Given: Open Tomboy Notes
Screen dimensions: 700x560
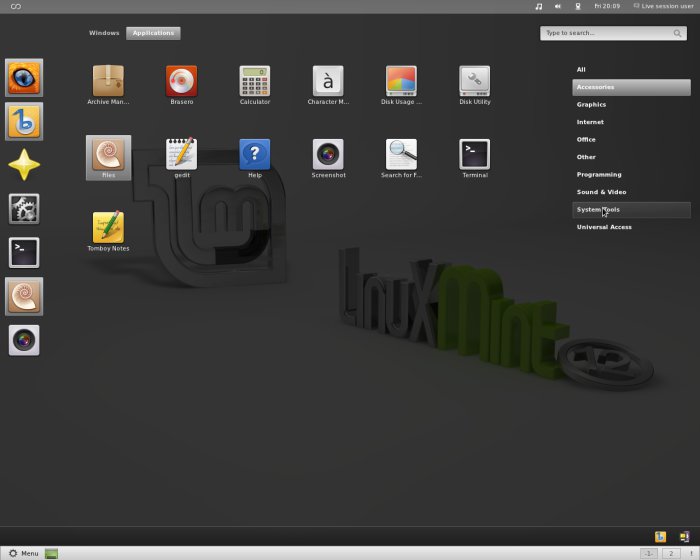Looking at the screenshot, I should tap(108, 231).
